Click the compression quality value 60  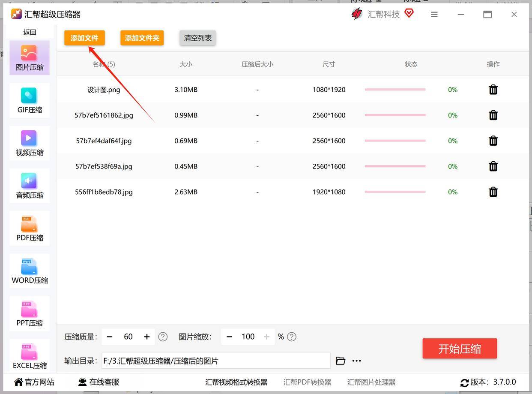point(128,337)
